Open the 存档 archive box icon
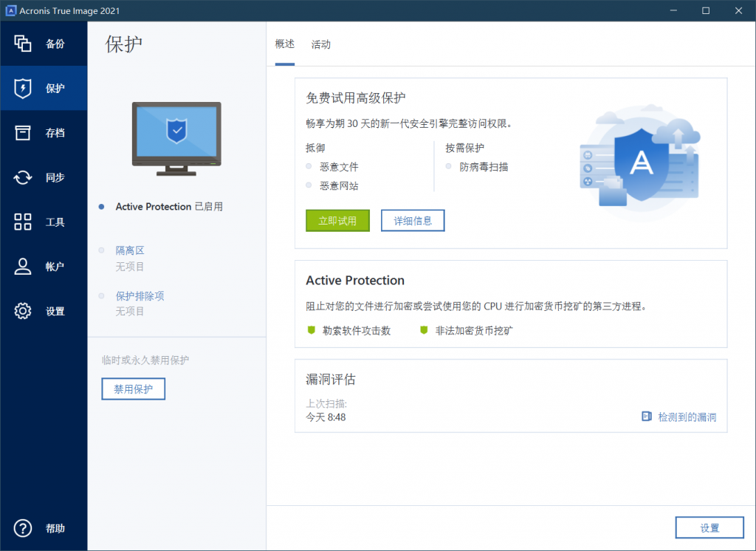The width and height of the screenshot is (756, 551). click(x=22, y=133)
